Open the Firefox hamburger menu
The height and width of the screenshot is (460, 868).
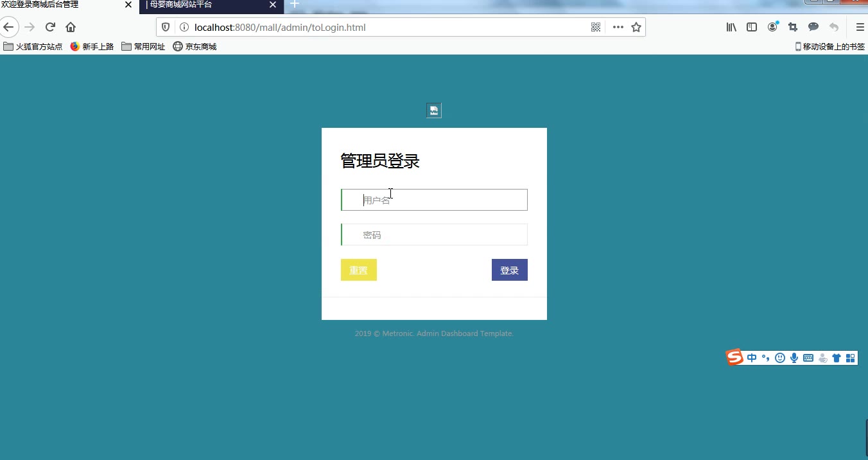pyautogui.click(x=860, y=27)
